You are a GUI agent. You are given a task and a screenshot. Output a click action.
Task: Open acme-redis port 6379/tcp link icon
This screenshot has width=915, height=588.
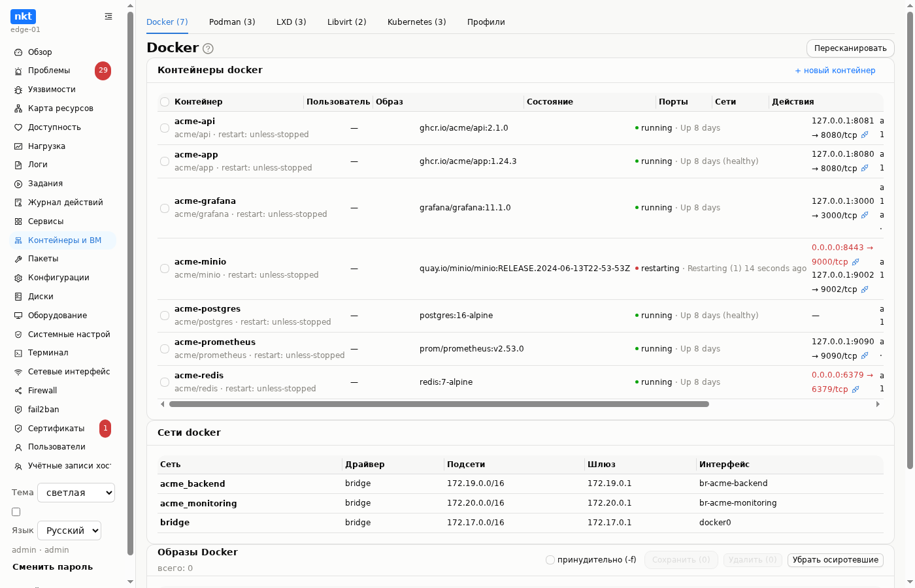pos(856,389)
